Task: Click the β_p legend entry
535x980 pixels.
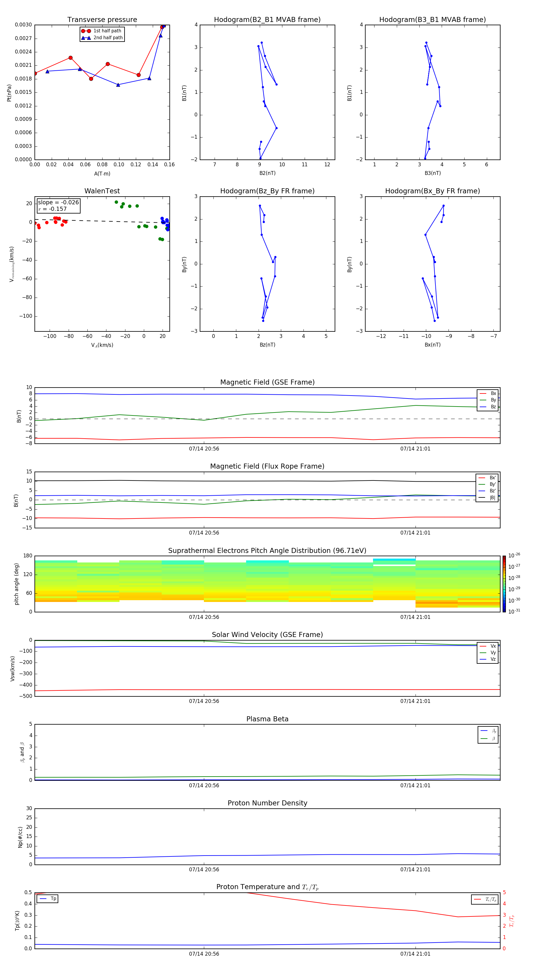Action: click(x=488, y=731)
